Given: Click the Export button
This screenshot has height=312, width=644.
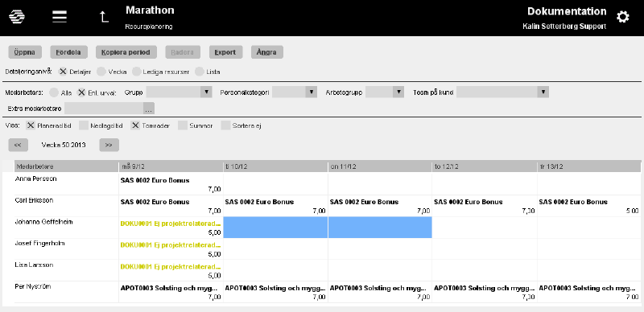Looking at the screenshot, I should 225,52.
